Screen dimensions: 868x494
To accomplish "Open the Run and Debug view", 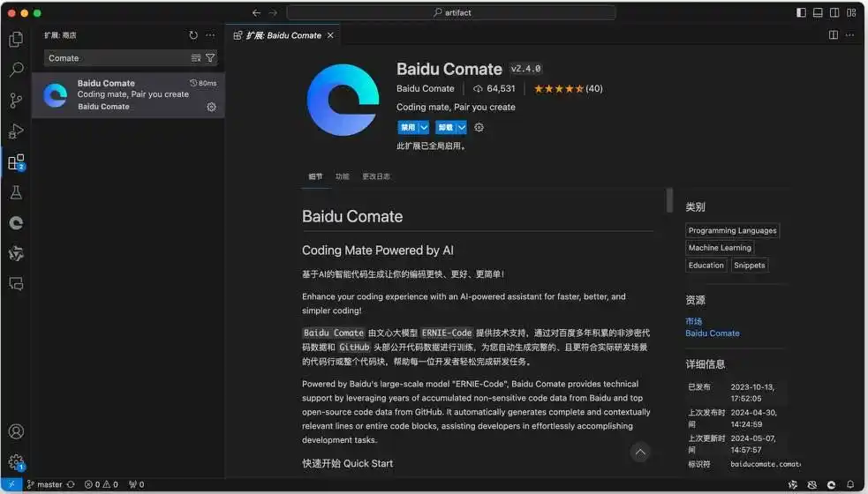I will 16,131.
